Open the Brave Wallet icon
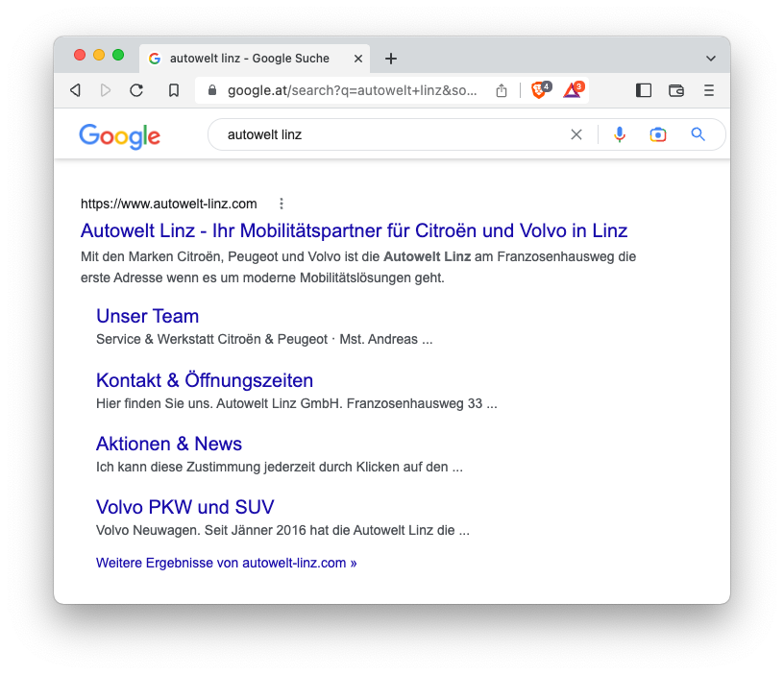Screen dimensions: 784x675 (676, 90)
